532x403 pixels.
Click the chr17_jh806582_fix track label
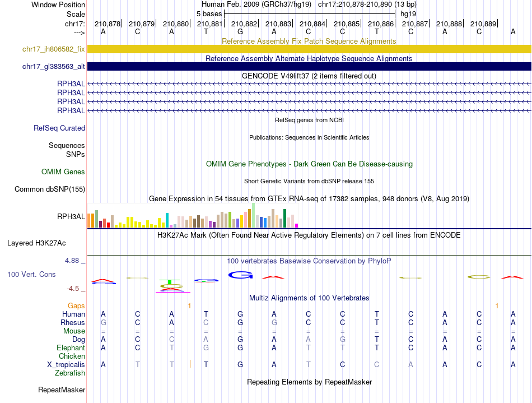[53, 49]
